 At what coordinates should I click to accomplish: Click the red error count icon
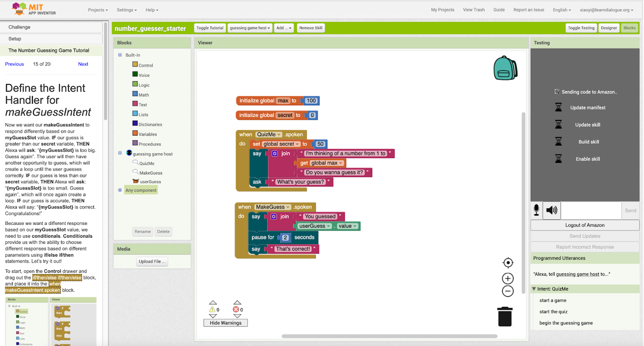(236, 309)
